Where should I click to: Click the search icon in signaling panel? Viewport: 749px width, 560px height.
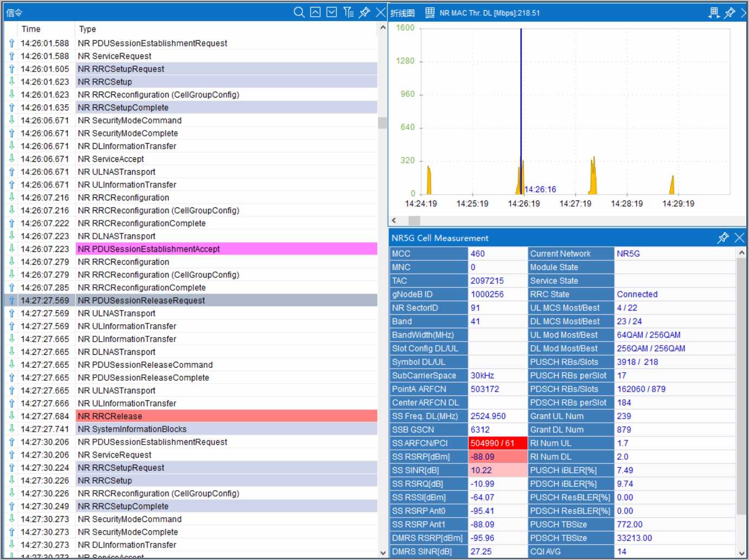click(299, 12)
